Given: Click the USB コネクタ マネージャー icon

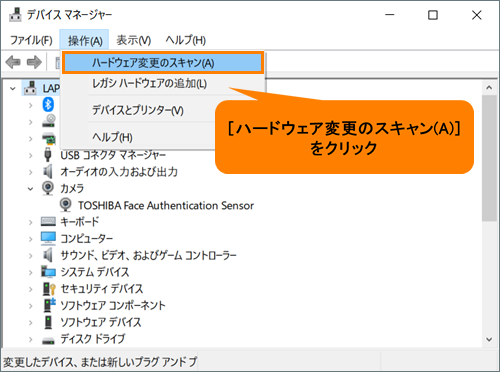Looking at the screenshot, I should [48, 155].
